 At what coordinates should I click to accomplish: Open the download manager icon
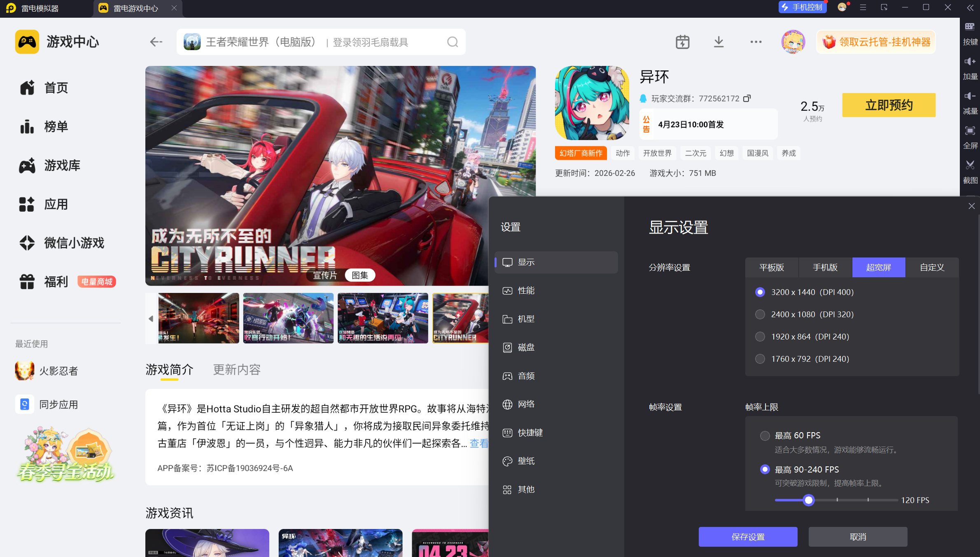point(719,42)
